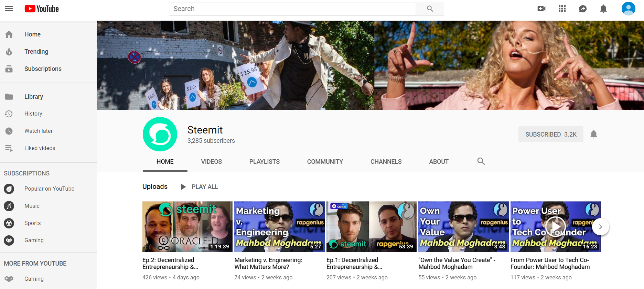Image resolution: width=644 pixels, height=289 pixels.
Task: Click the Trending flame icon
Action: click(9, 52)
